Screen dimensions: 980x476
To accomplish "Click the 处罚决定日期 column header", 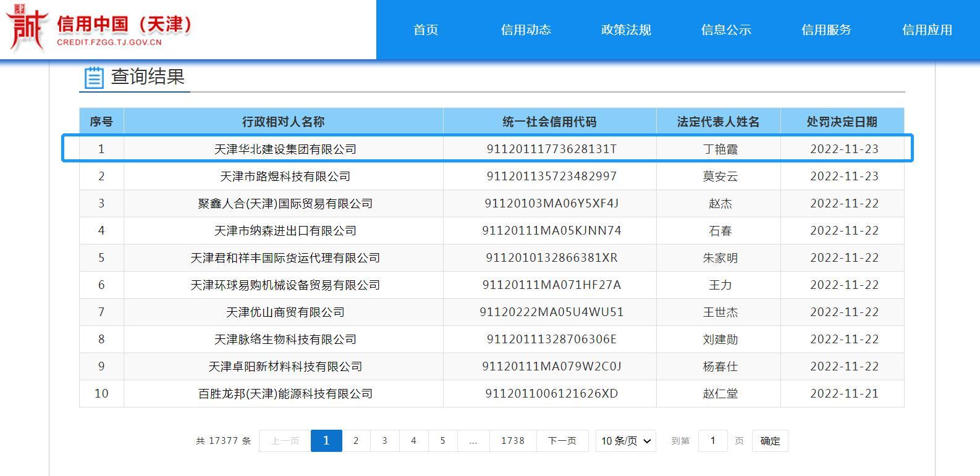I will (842, 122).
